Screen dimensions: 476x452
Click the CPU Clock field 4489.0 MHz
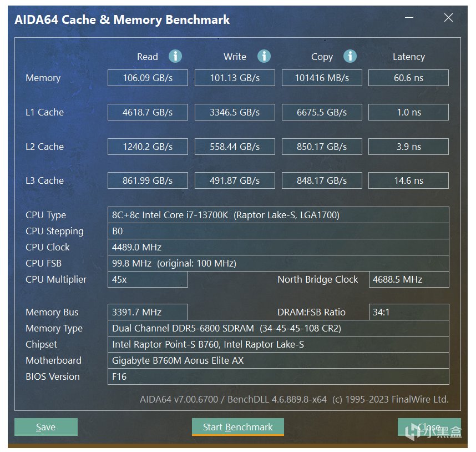(x=278, y=247)
